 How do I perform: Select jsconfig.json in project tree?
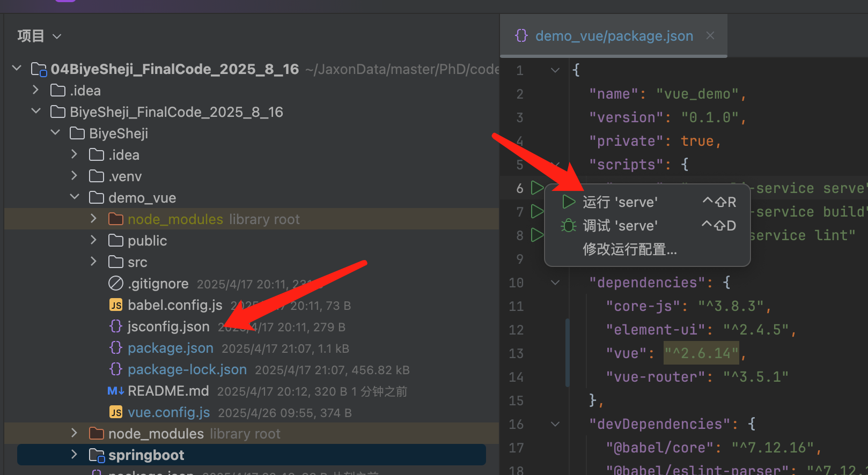pos(168,326)
